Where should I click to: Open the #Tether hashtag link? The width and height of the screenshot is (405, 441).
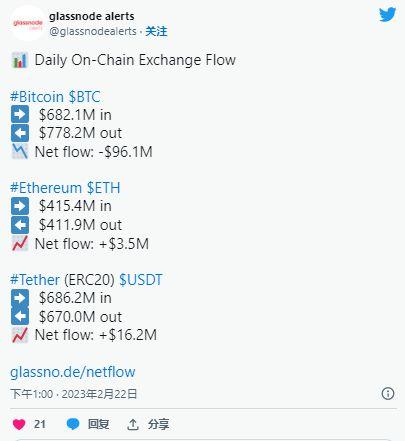pyautogui.click(x=35, y=280)
